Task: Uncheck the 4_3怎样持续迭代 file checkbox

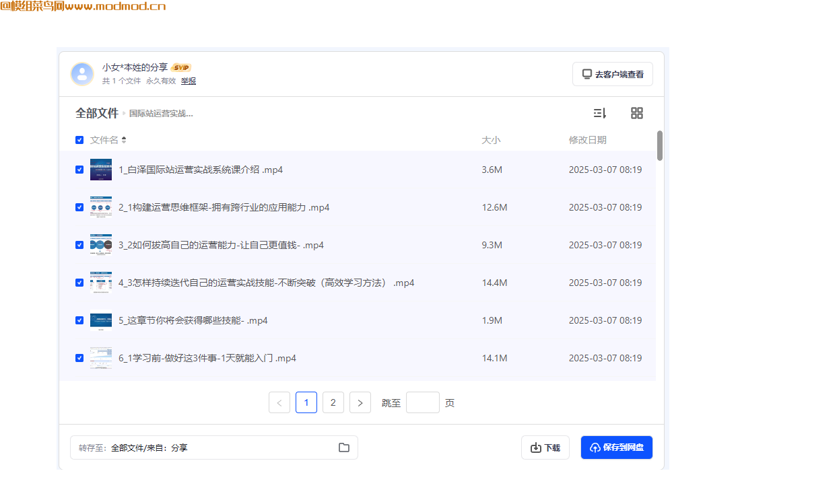Action: pyautogui.click(x=79, y=283)
